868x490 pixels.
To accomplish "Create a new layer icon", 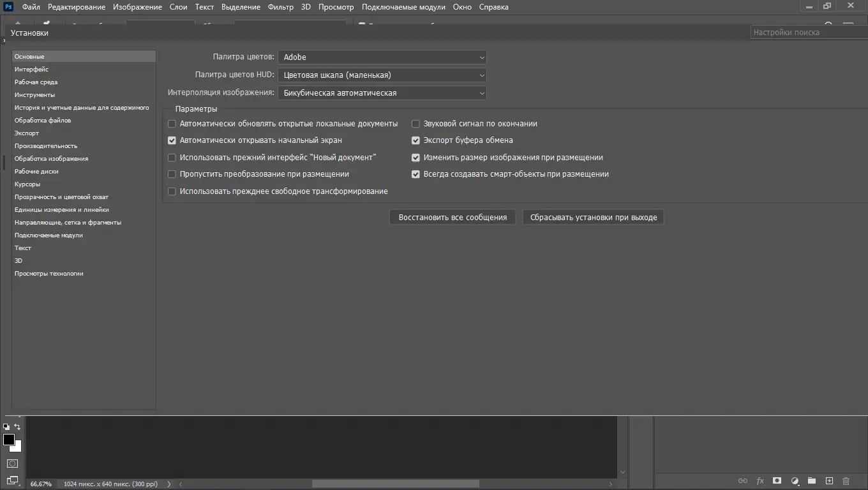I will [829, 480].
